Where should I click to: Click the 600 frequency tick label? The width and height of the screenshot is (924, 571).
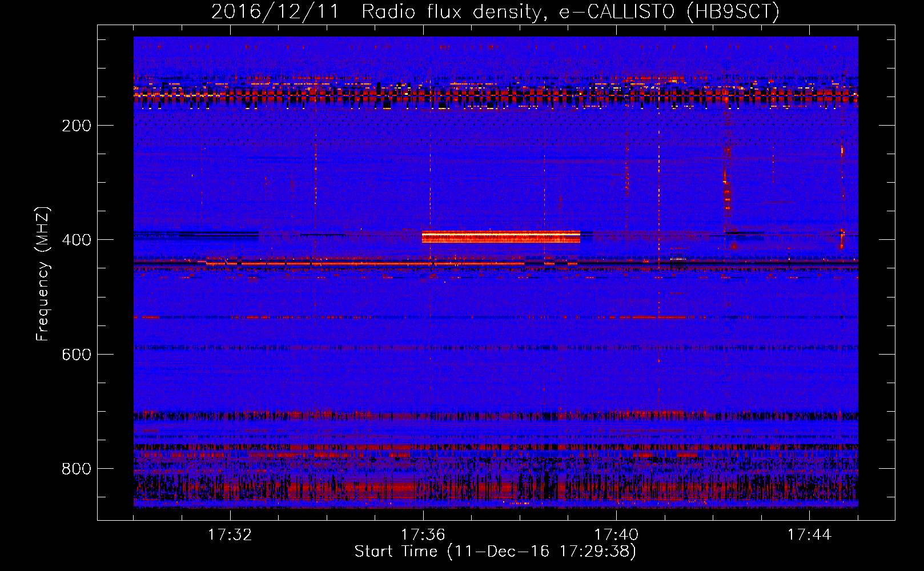[x=77, y=355]
